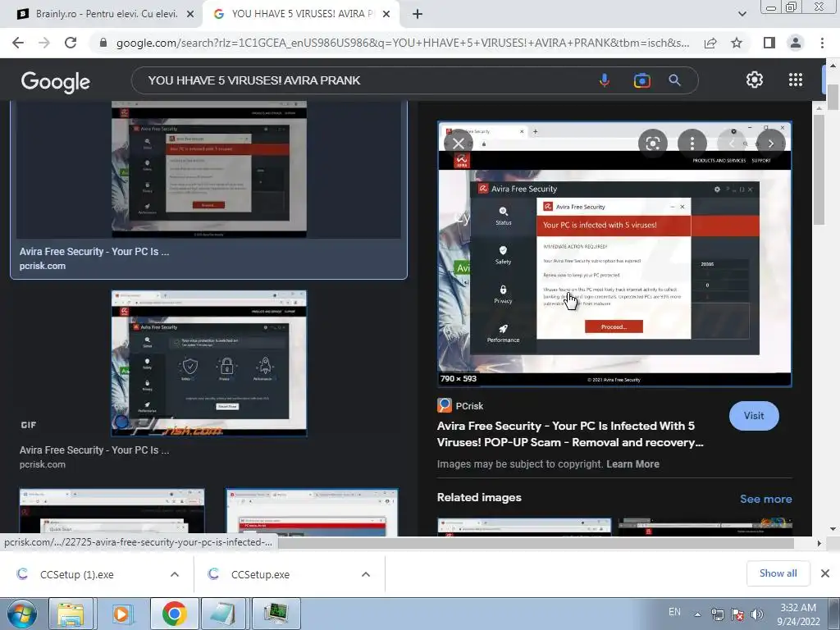Go to the next preview image

point(771,143)
